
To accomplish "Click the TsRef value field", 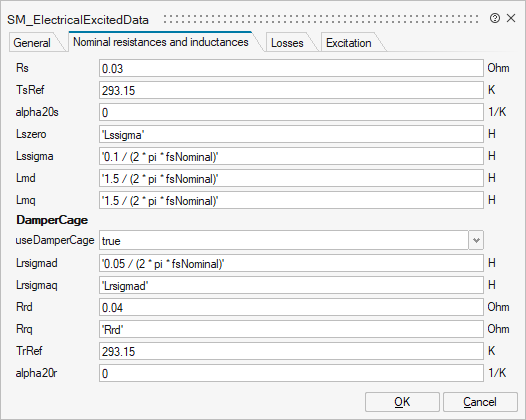I will click(291, 90).
